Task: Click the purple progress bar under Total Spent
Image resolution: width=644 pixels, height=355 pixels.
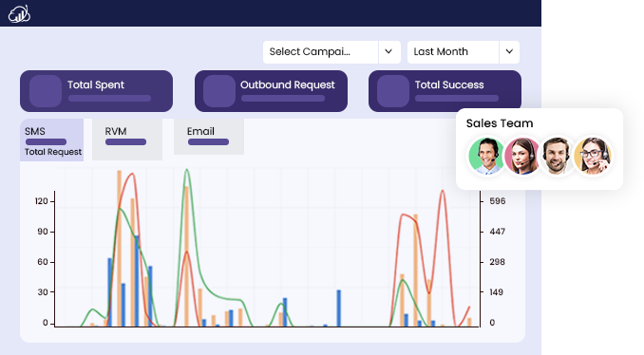Action: point(109,99)
